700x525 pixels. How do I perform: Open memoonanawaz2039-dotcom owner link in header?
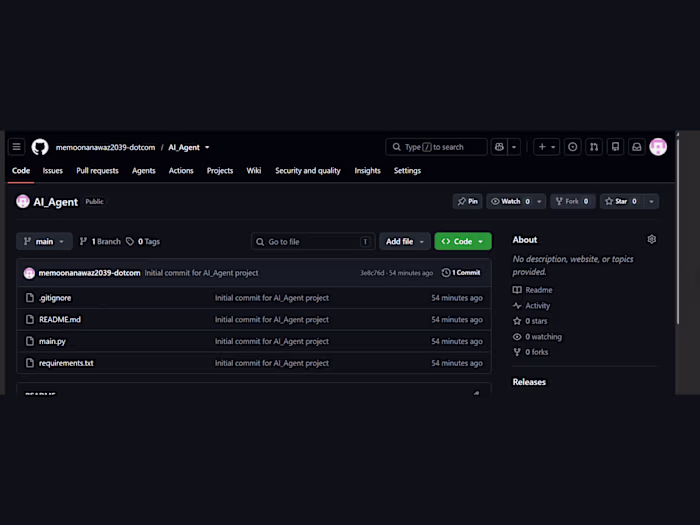click(x=105, y=147)
